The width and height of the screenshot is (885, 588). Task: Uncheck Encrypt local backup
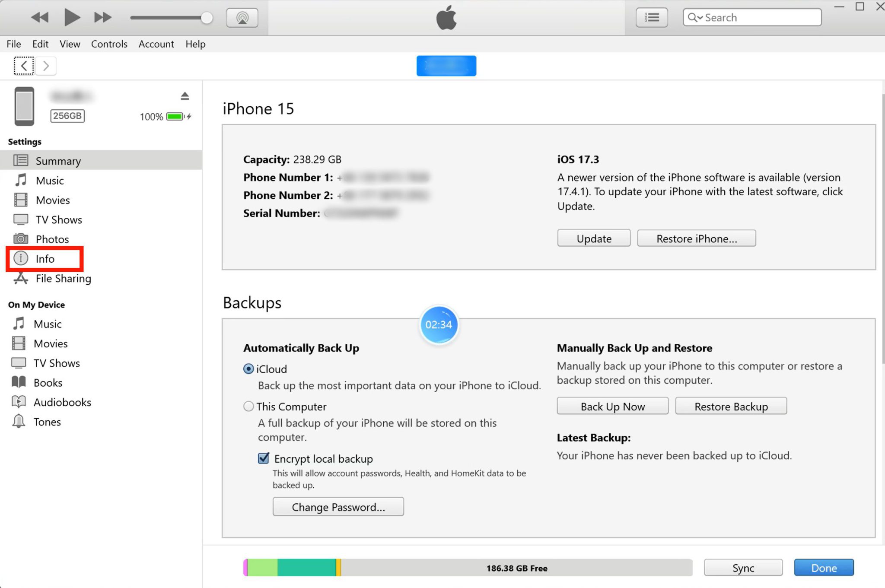(x=263, y=458)
